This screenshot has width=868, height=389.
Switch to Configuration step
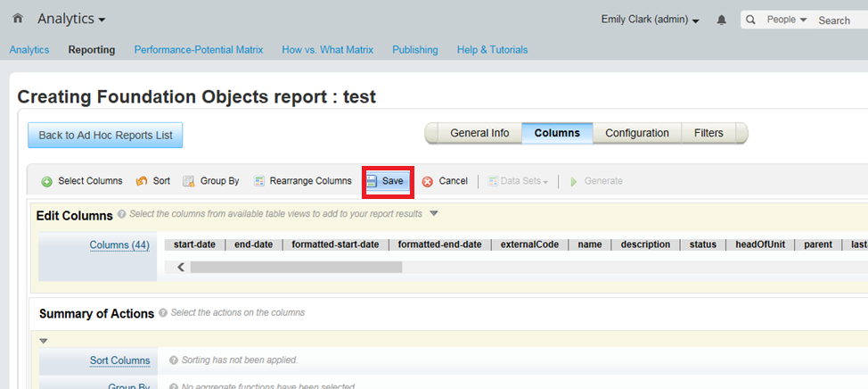636,133
